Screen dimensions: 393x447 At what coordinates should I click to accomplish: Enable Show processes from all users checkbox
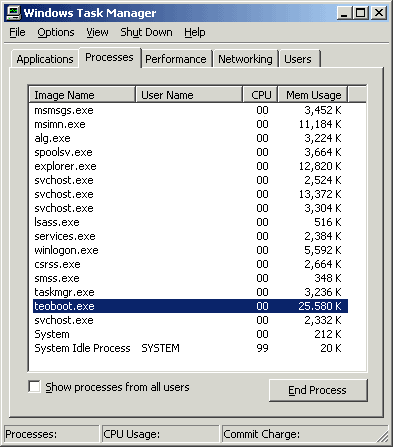(34, 387)
